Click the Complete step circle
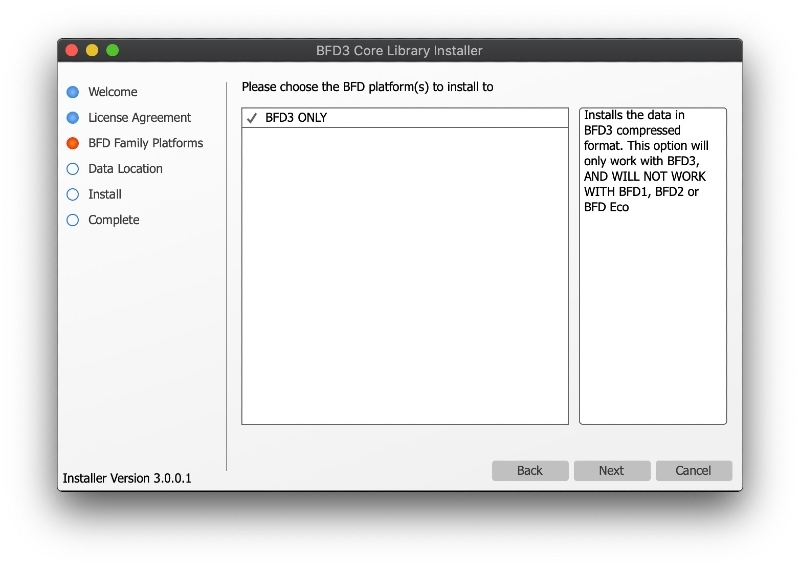The image size is (800, 567). [x=73, y=220]
